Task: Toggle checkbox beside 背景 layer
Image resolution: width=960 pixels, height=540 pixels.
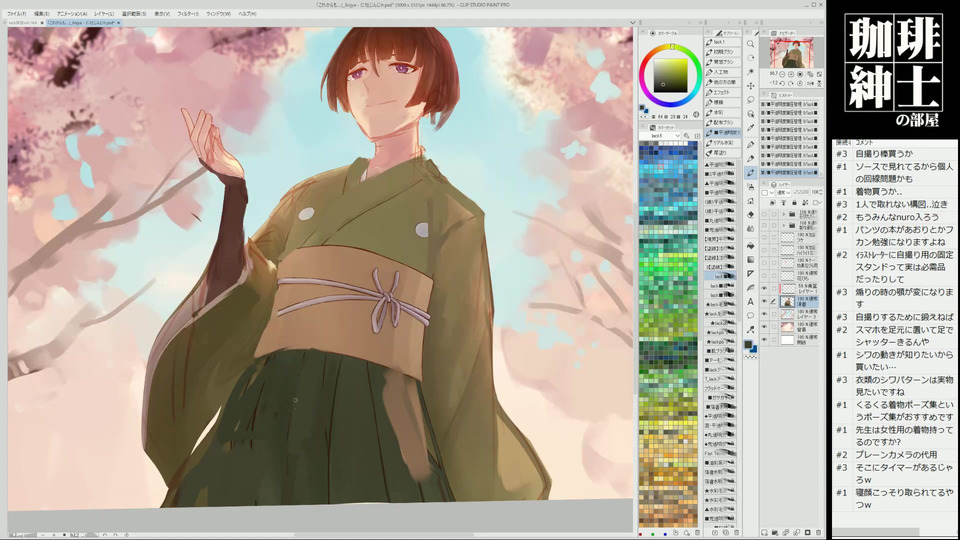Action: tap(774, 326)
